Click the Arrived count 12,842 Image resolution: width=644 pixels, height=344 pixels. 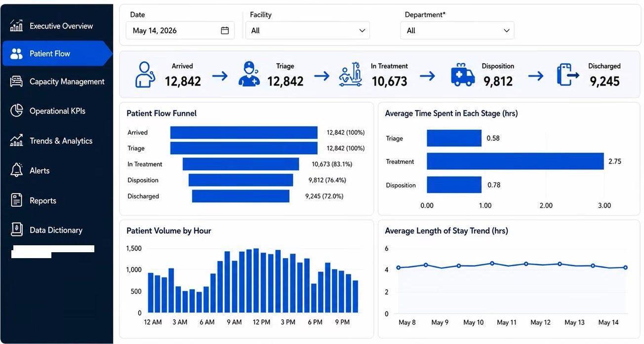(183, 81)
